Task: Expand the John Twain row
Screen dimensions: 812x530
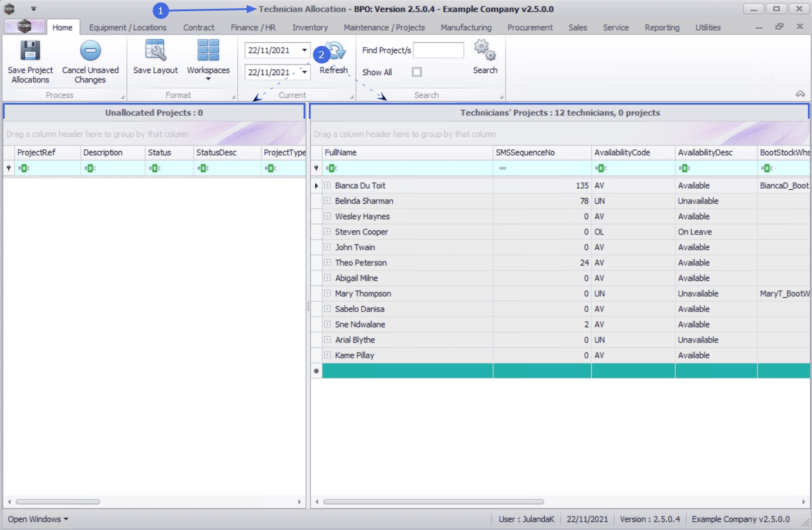Action: [x=328, y=247]
